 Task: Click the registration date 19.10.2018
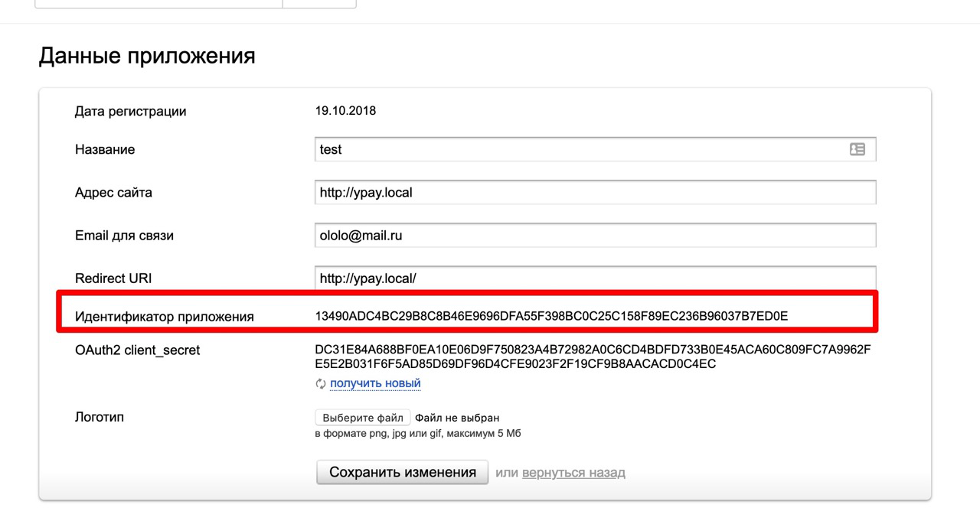coord(345,111)
